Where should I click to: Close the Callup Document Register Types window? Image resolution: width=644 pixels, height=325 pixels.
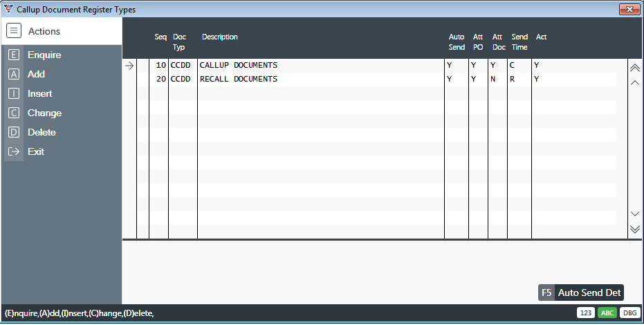[629, 9]
